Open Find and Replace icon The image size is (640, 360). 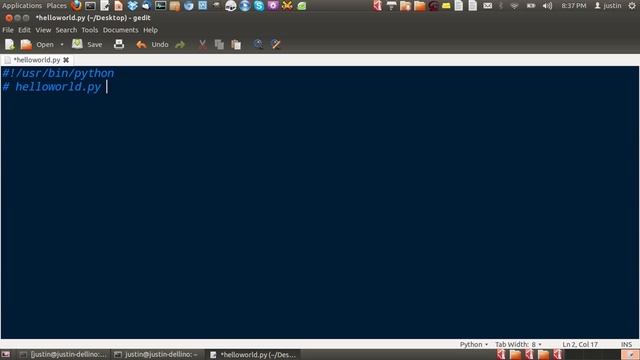pyautogui.click(x=276, y=44)
